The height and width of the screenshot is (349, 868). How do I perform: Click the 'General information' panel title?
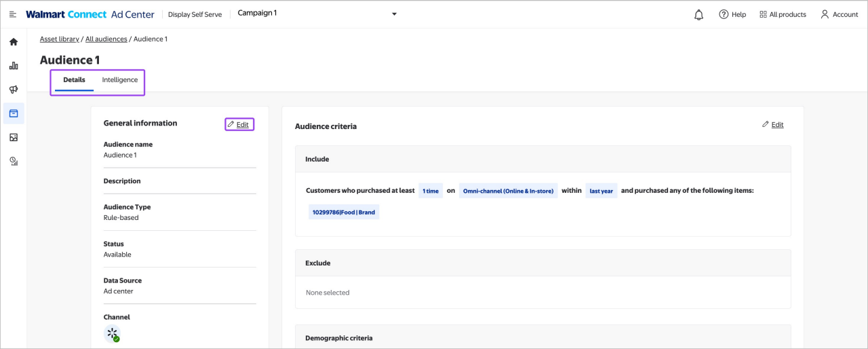(x=140, y=123)
